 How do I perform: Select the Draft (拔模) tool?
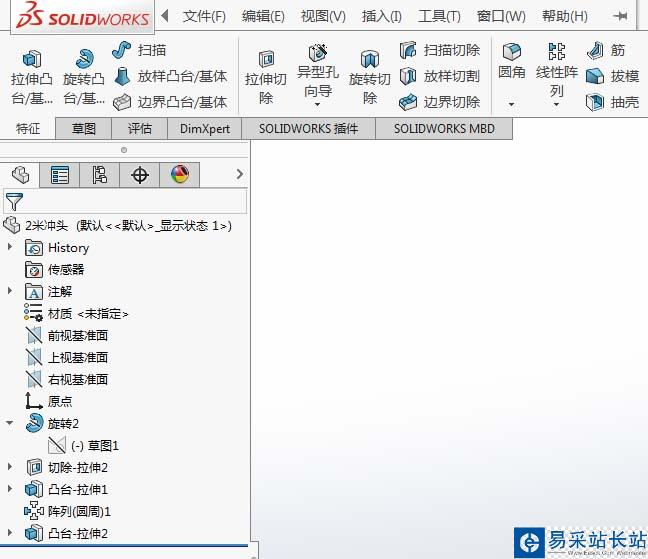pos(613,76)
